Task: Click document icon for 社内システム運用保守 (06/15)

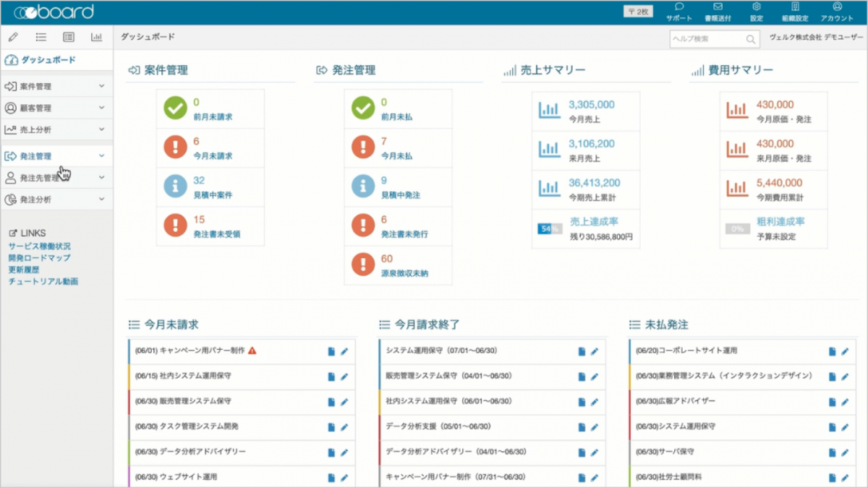Action: pos(331,377)
